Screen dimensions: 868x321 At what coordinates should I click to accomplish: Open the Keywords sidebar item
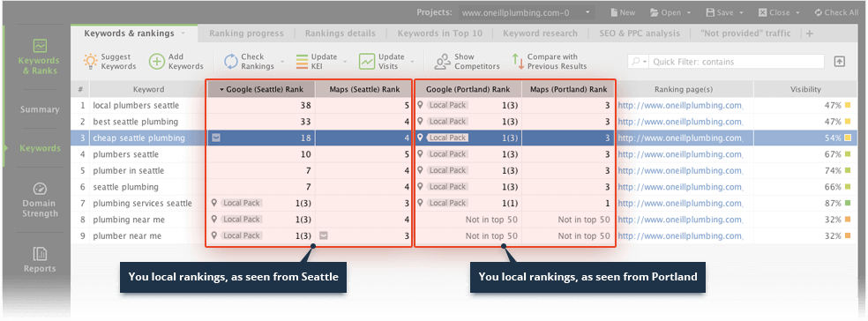40,148
